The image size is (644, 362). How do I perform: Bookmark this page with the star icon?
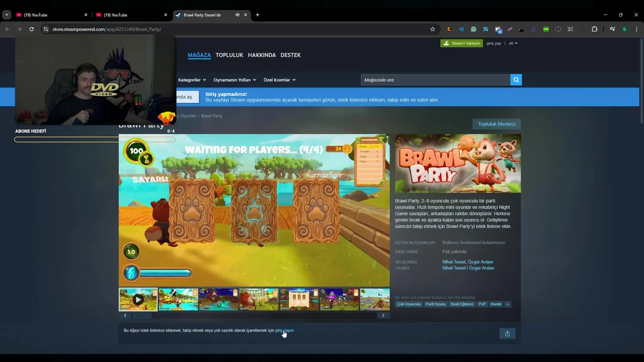pos(432,29)
